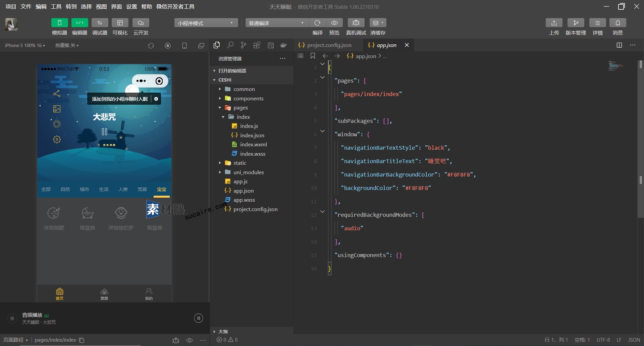
Task: Open the 普通编译 compile mode dropdown
Action: click(277, 23)
